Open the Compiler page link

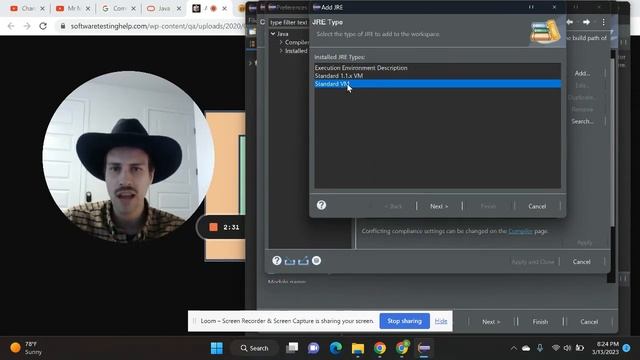click(x=520, y=231)
